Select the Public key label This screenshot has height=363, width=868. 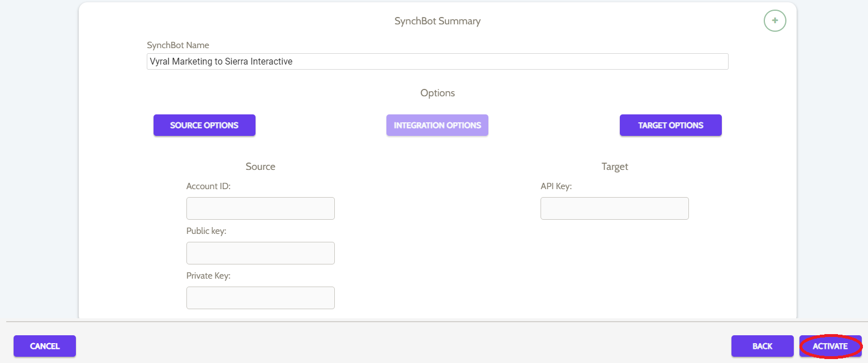click(206, 231)
